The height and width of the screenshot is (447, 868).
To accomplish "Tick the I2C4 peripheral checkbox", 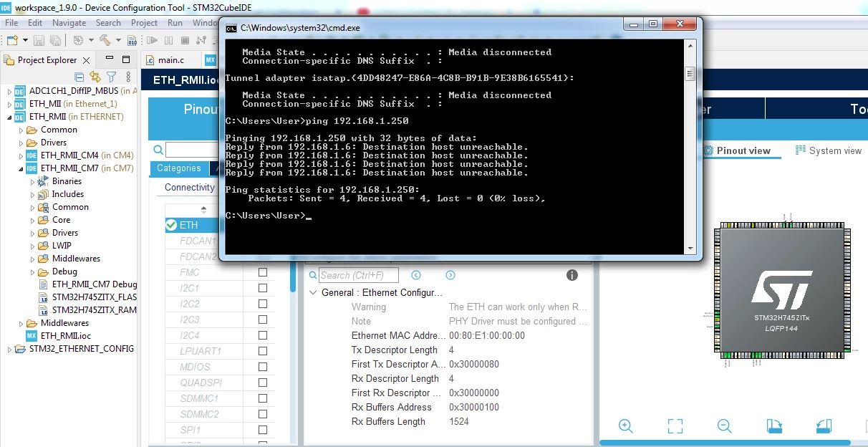I will pos(263,335).
